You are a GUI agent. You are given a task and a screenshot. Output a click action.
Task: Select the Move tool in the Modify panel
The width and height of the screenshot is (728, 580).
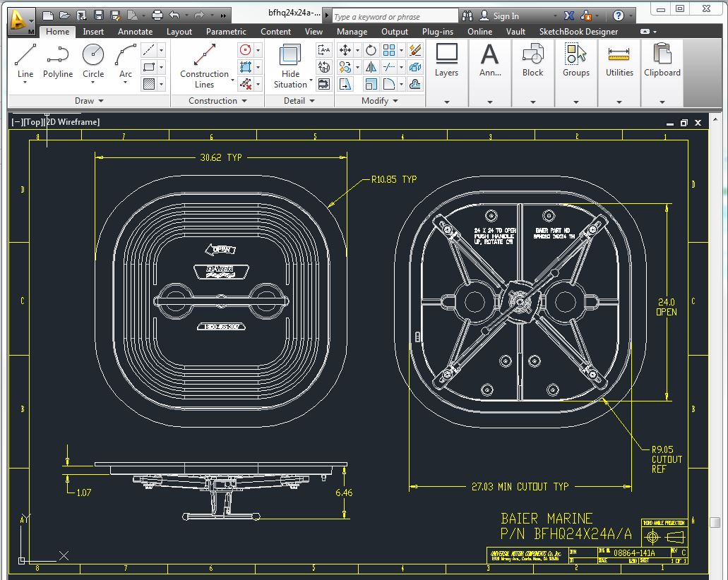345,49
